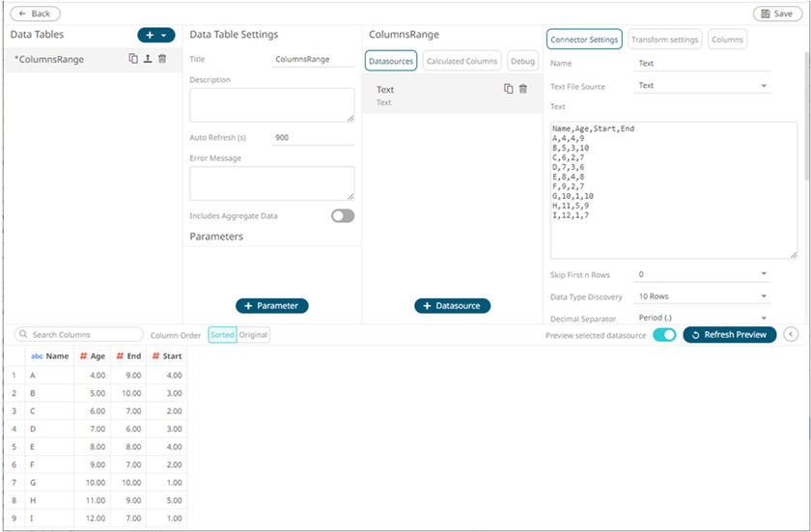Image resolution: width=811 pixels, height=532 pixels.
Task: Select Original column order
Action: [254, 335]
